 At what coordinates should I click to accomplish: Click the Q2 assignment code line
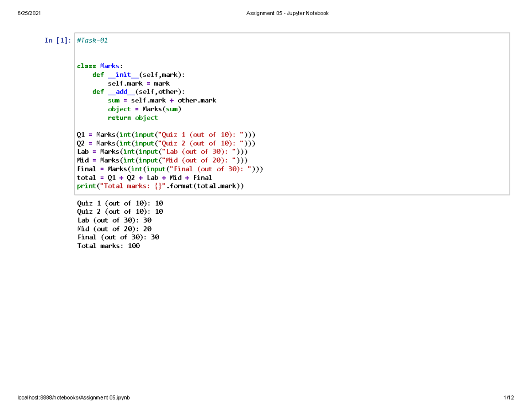(x=166, y=143)
